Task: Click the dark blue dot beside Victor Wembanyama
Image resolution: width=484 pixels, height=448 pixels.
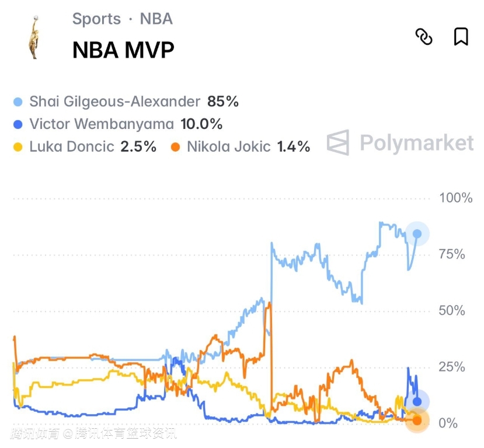Action: click(x=18, y=124)
